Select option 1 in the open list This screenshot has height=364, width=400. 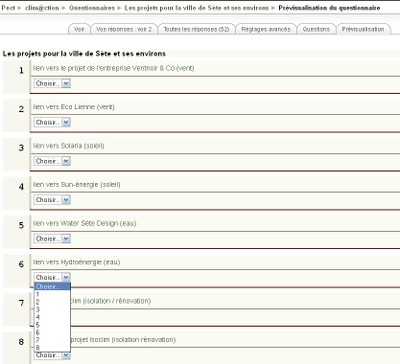pyautogui.click(x=52, y=294)
